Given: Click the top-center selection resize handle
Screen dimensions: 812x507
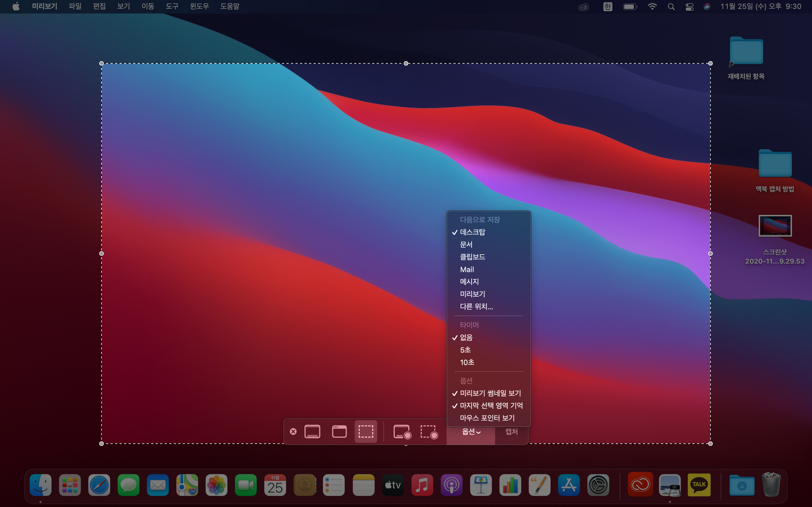Looking at the screenshot, I should point(406,63).
